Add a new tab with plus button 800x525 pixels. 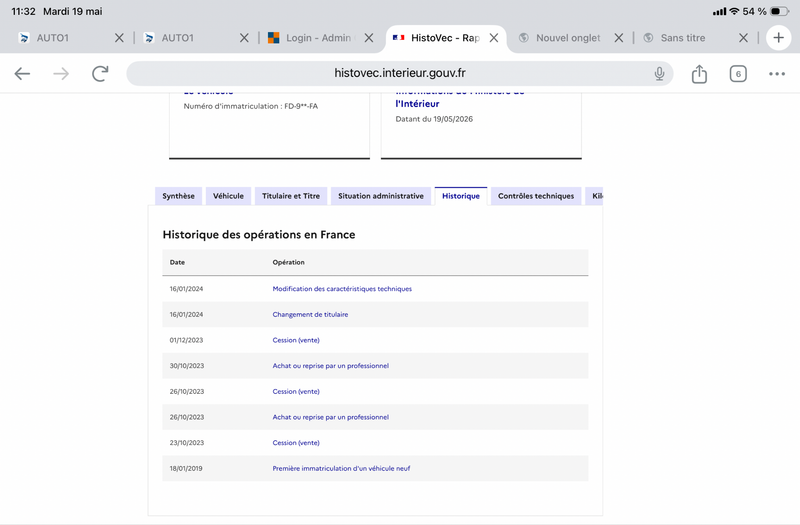click(778, 38)
